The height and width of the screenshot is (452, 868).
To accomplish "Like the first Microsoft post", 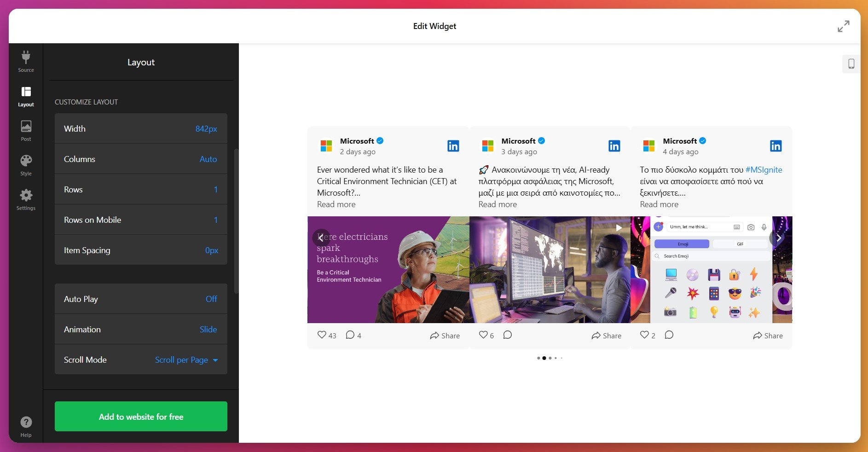I will (322, 335).
